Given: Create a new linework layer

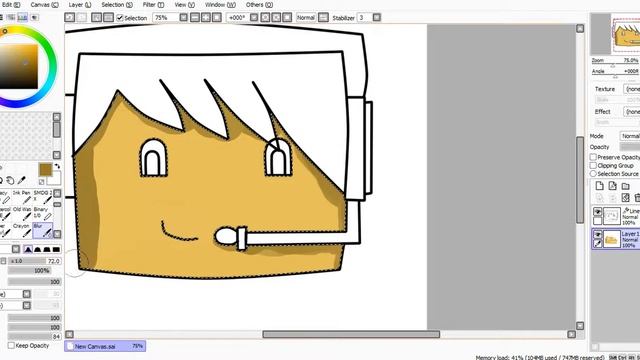Looking at the screenshot, I should pyautogui.click(x=613, y=186).
